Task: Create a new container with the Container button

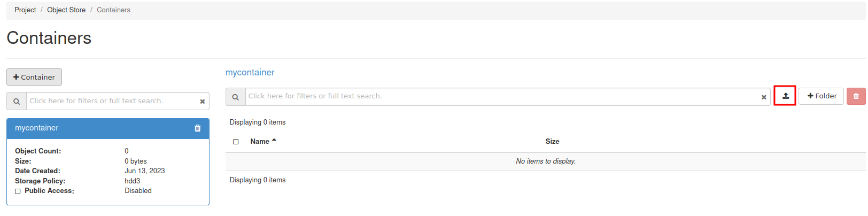Action: point(34,77)
